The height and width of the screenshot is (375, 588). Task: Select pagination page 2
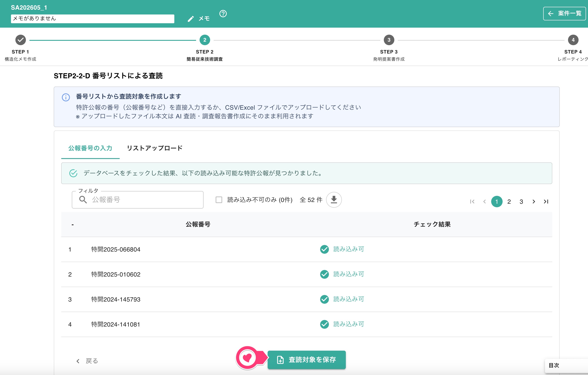[509, 202]
